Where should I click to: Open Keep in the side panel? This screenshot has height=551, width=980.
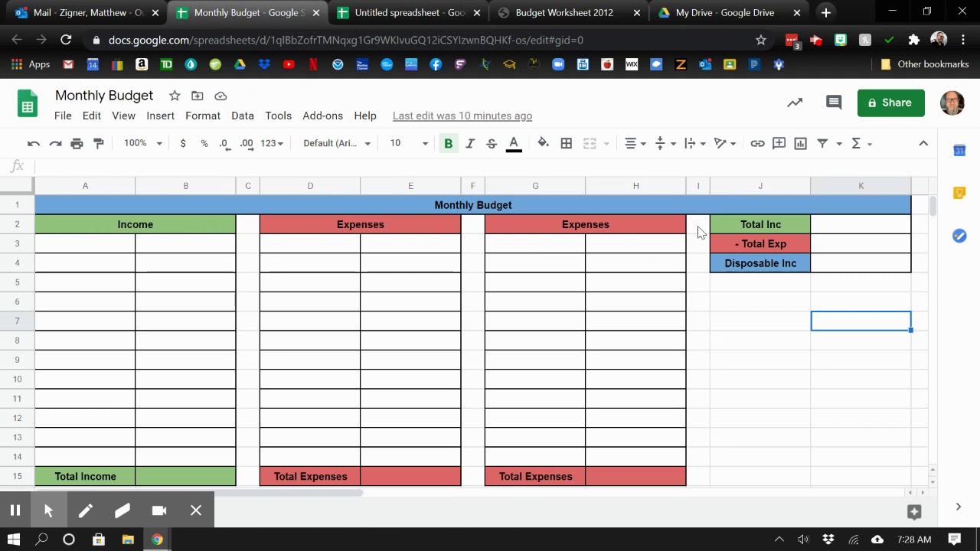(959, 193)
